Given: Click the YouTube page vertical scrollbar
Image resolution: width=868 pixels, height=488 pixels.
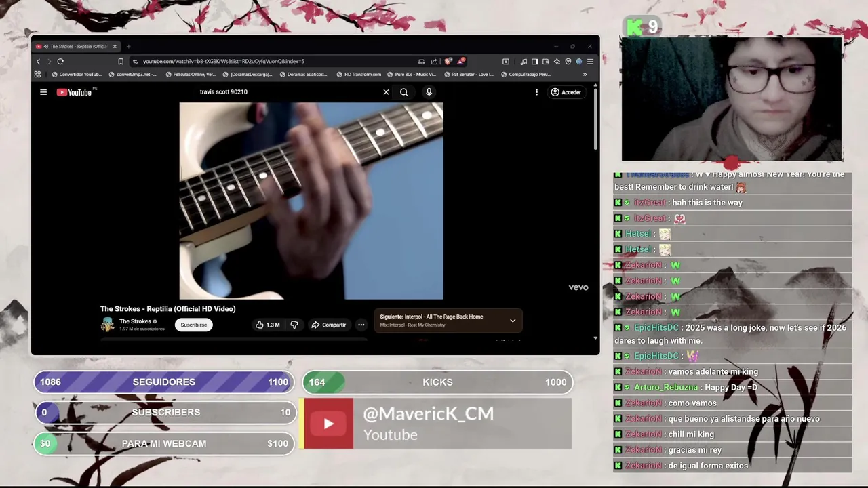Looking at the screenshot, I should [595, 119].
